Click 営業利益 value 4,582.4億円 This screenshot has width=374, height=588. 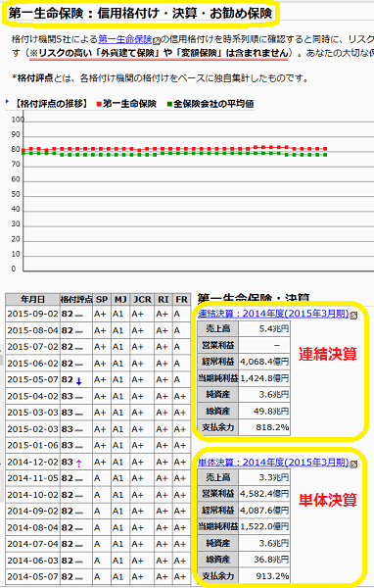click(x=264, y=494)
